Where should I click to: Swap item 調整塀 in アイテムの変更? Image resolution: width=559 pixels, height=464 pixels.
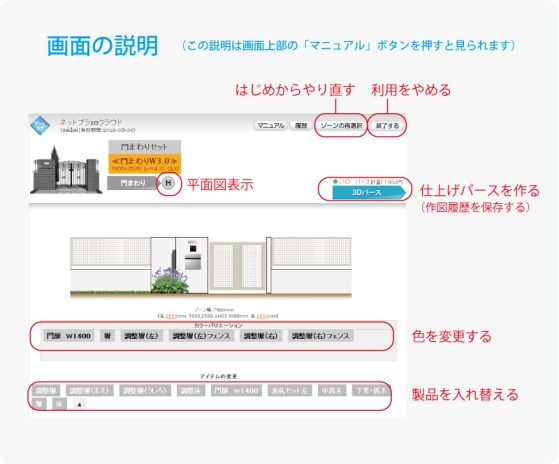[x=46, y=391]
